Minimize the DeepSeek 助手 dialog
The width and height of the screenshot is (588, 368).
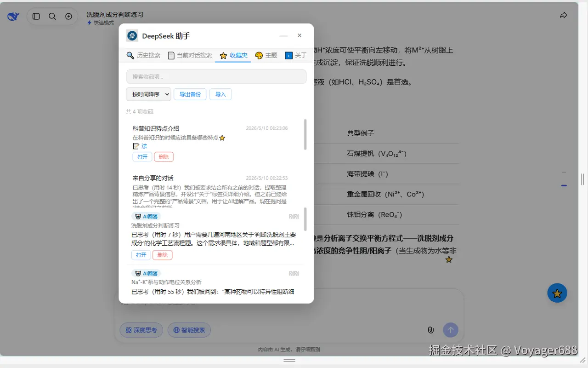point(283,36)
